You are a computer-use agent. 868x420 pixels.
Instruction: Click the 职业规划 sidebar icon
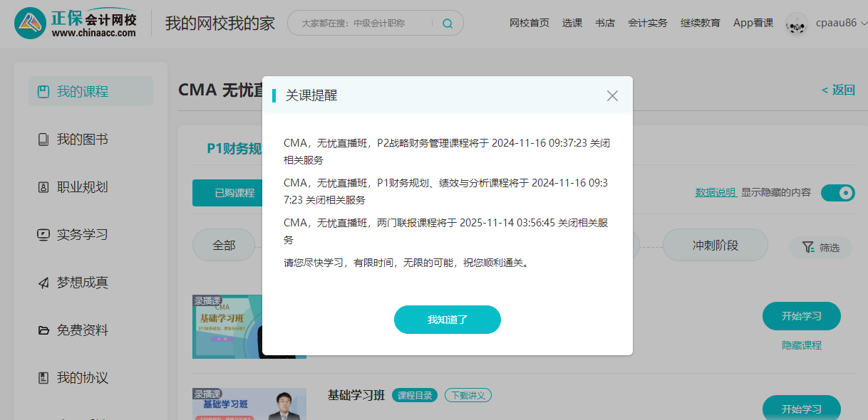click(x=43, y=187)
